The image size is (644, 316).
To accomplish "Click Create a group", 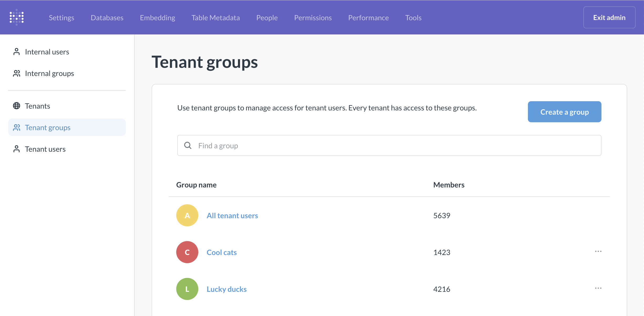I will click(x=564, y=111).
